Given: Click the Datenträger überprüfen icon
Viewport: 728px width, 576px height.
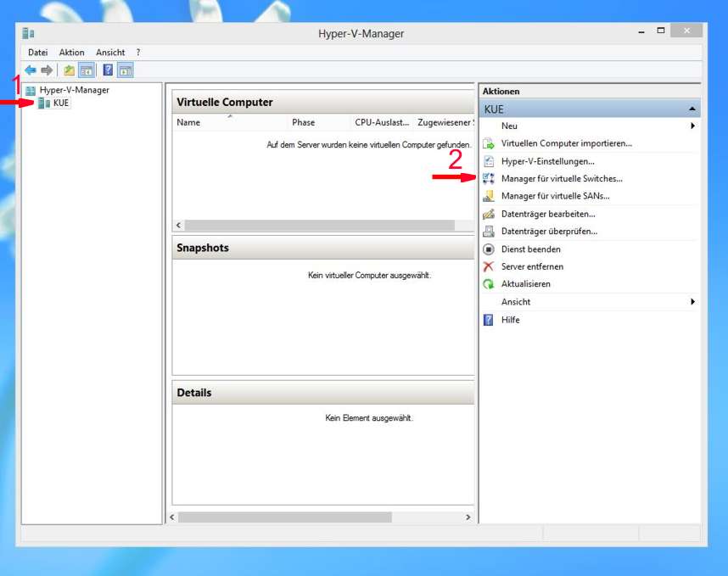Looking at the screenshot, I should click(489, 231).
